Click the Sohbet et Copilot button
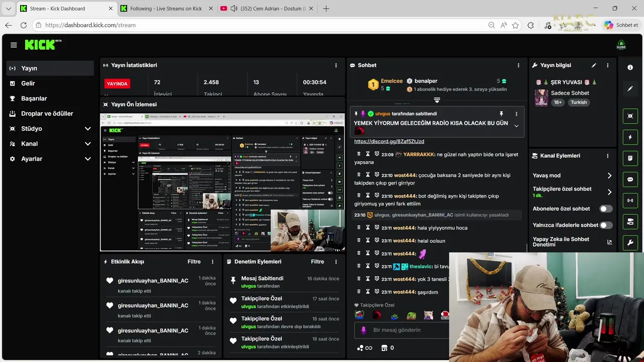644x362 pixels. point(622,25)
